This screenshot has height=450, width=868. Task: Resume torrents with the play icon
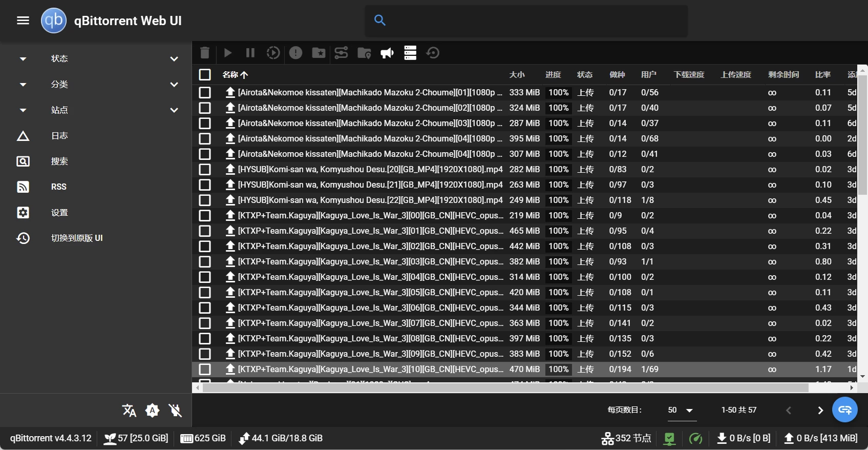click(x=228, y=53)
